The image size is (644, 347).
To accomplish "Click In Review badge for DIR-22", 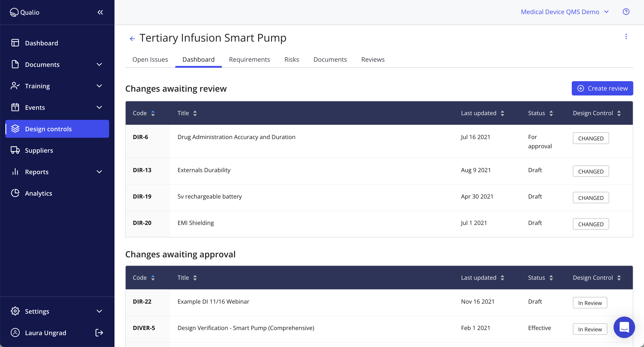I will (x=590, y=303).
